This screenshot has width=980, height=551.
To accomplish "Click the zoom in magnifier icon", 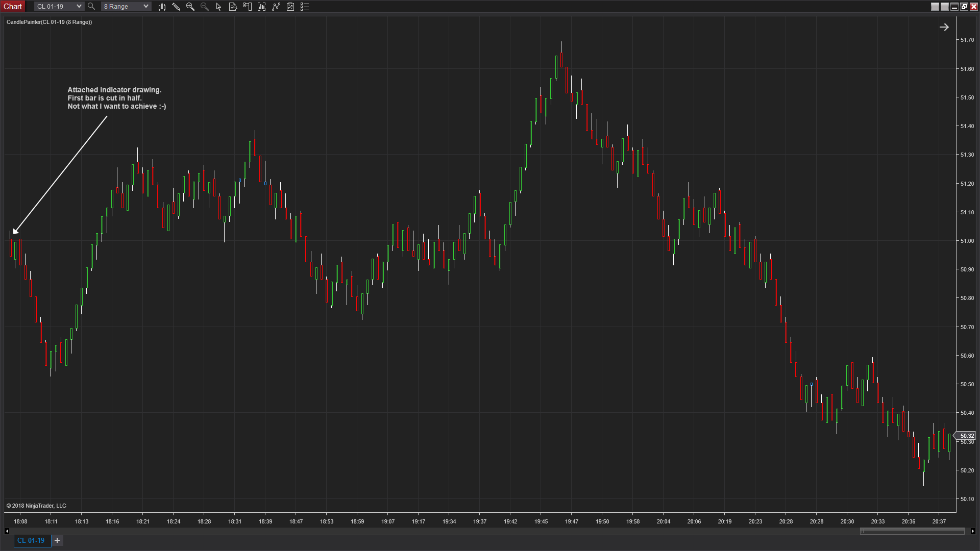I will pos(190,7).
